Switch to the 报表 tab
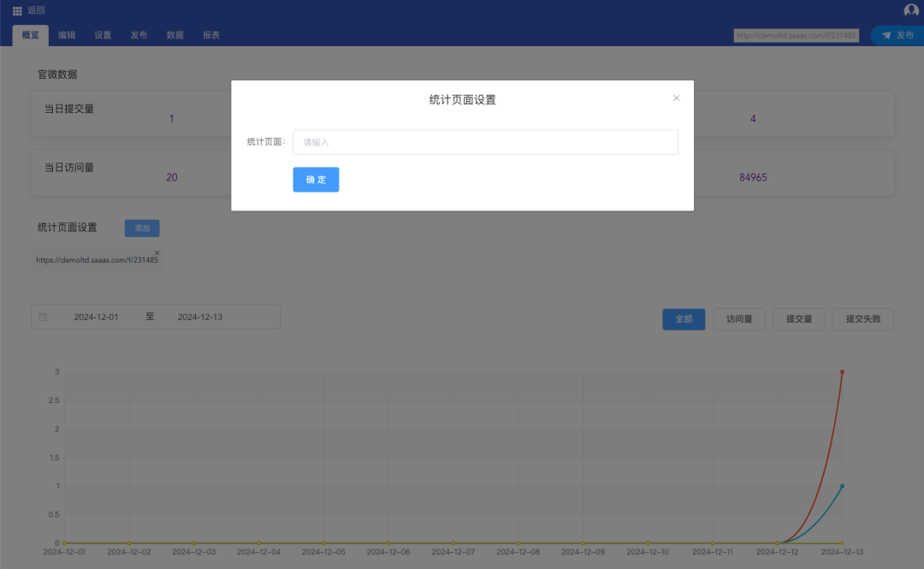The width and height of the screenshot is (924, 569). tap(211, 35)
